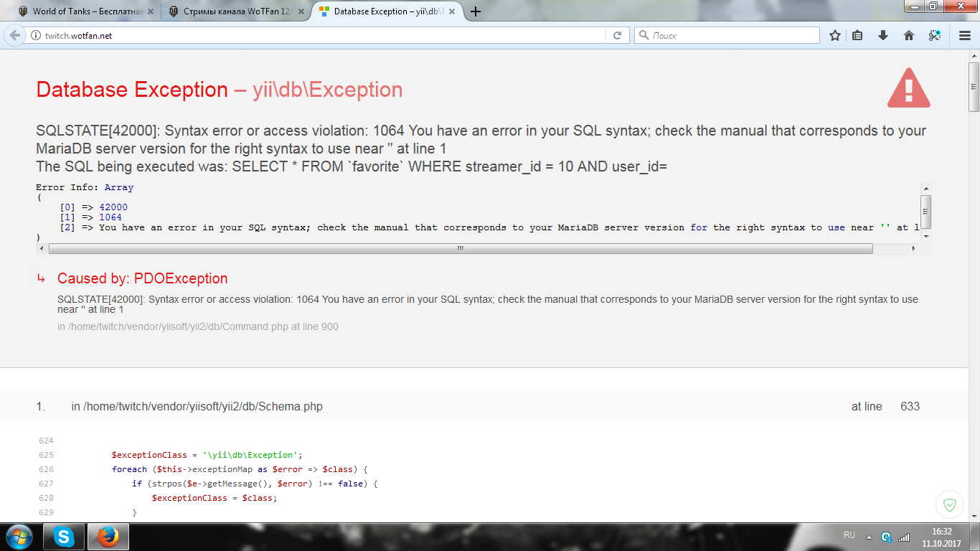Open a new tab with plus button
The image size is (980, 551).
pos(475,11)
